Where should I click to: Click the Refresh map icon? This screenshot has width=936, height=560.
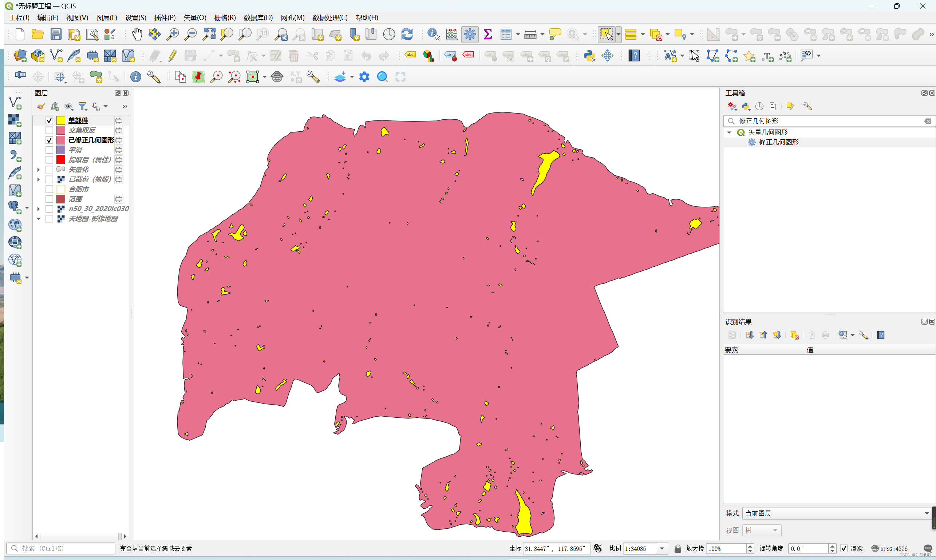(x=407, y=34)
